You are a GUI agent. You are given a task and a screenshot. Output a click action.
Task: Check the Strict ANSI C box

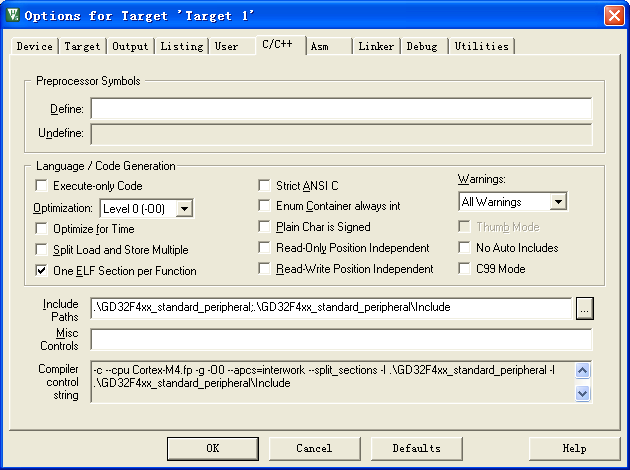[x=265, y=186]
